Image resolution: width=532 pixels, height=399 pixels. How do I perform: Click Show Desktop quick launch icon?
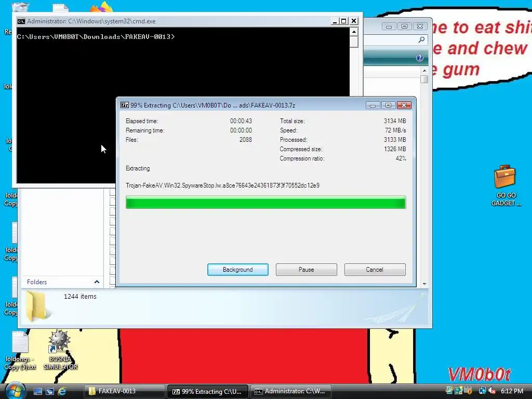click(37, 391)
